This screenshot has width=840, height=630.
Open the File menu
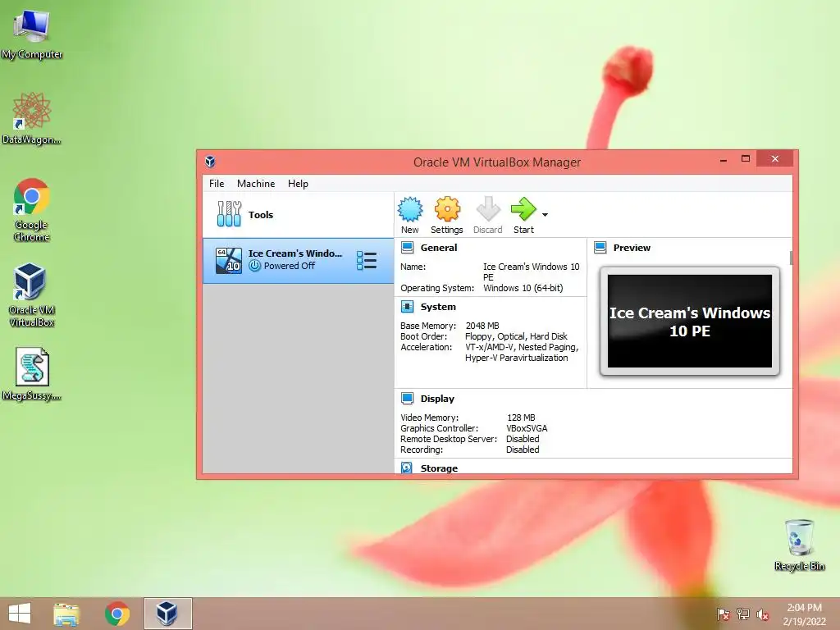217,183
